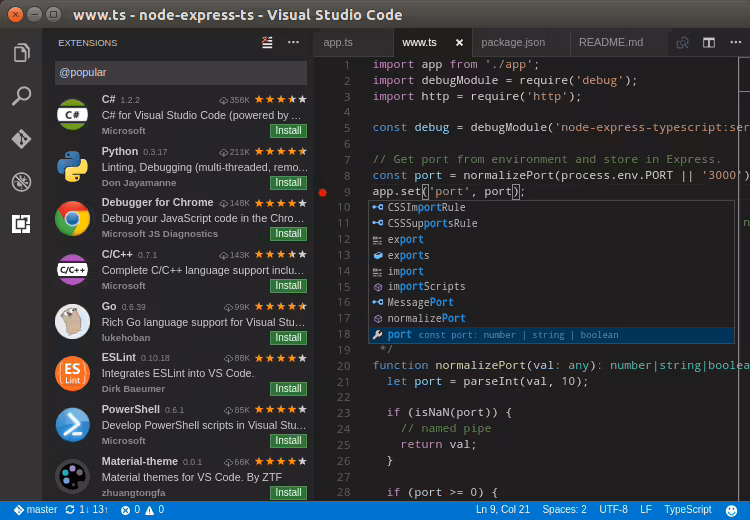Install the C# extension
The image size is (750, 520).
(x=288, y=131)
